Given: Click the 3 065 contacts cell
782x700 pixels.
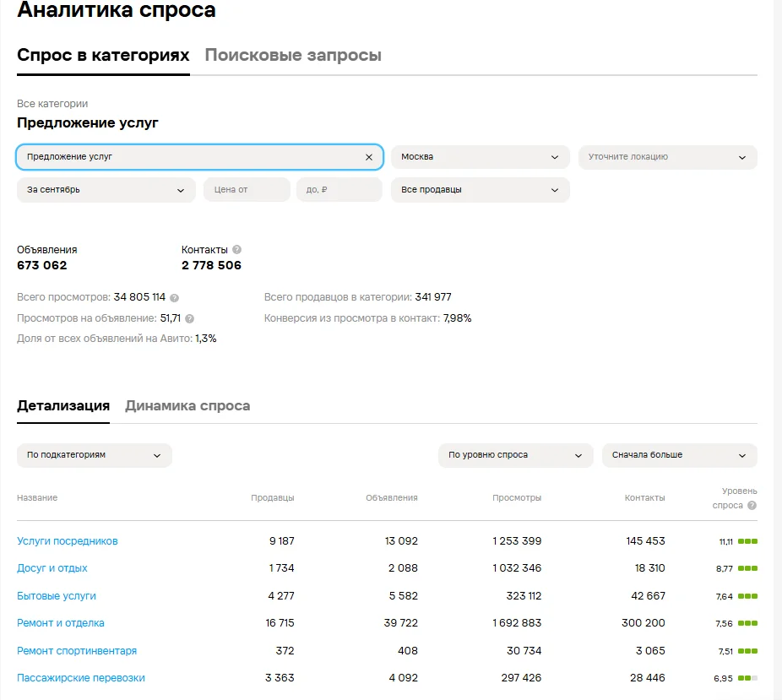Looking at the screenshot, I should [x=650, y=651].
